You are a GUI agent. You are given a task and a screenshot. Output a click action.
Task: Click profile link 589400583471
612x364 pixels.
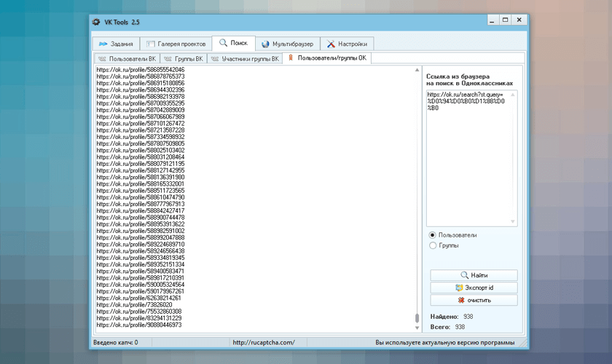coord(141,271)
